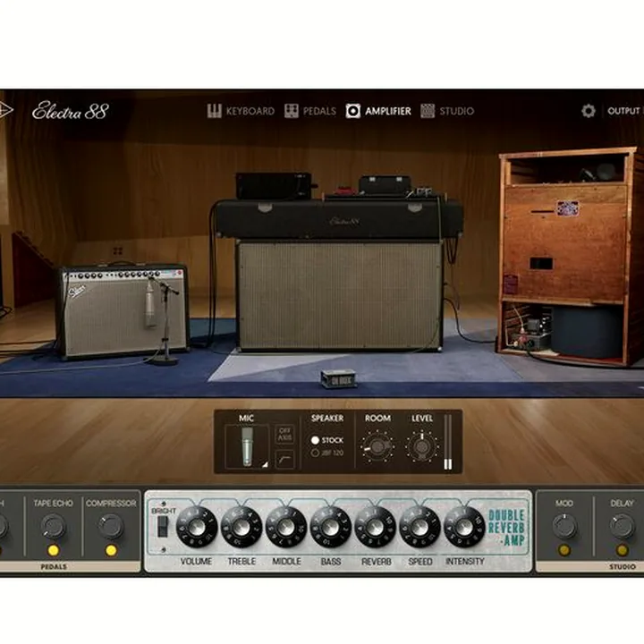The width and height of the screenshot is (644, 644).
Task: Select the Fender combo amp on the left
Action: (122, 311)
